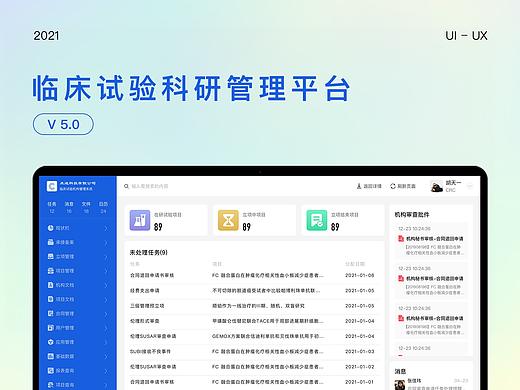Expand the 用户管理 chevron
The width and height of the screenshot is (520, 390).
(106, 328)
